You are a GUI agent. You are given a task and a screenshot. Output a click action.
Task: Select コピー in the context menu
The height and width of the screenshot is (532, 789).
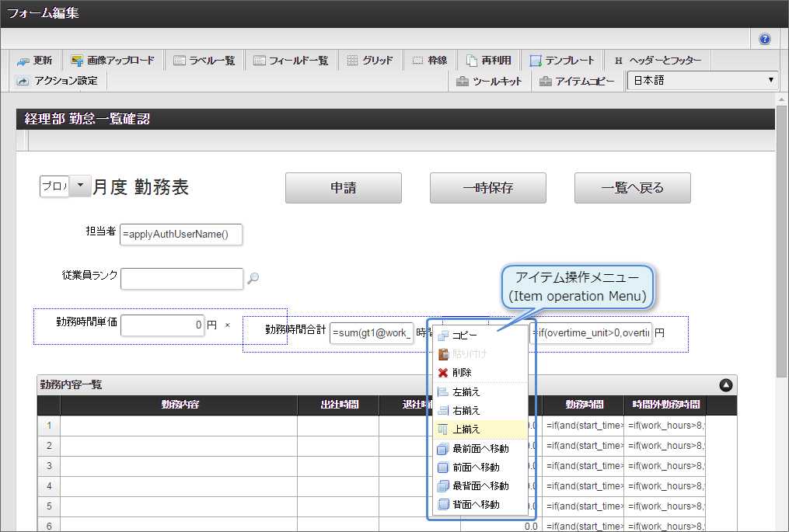(465, 336)
